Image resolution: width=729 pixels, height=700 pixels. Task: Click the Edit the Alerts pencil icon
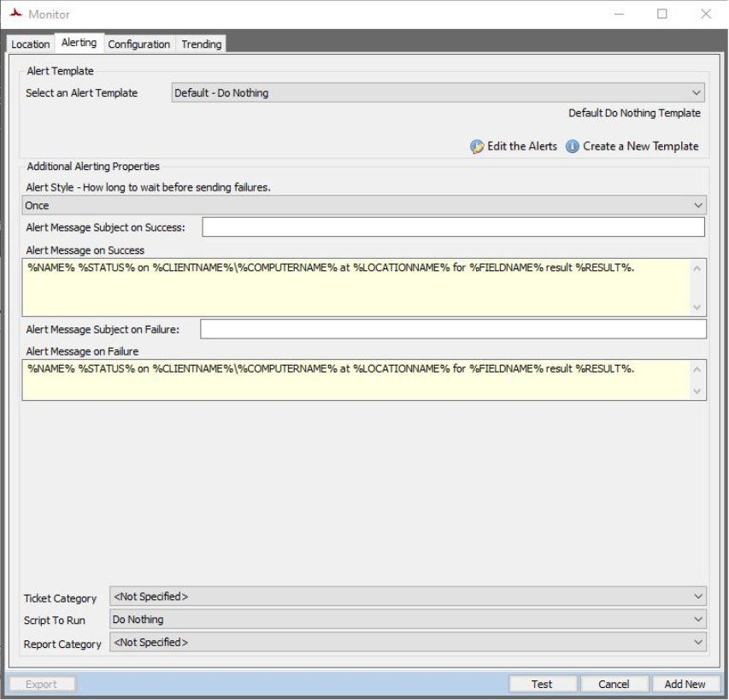478,146
